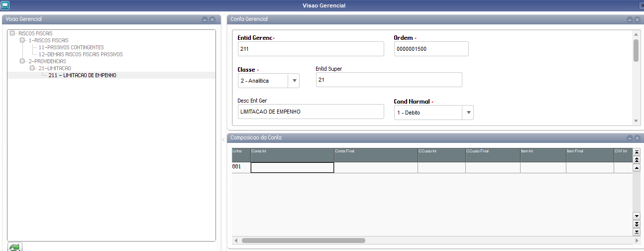Click the grid single up arrow

[x=636, y=168]
